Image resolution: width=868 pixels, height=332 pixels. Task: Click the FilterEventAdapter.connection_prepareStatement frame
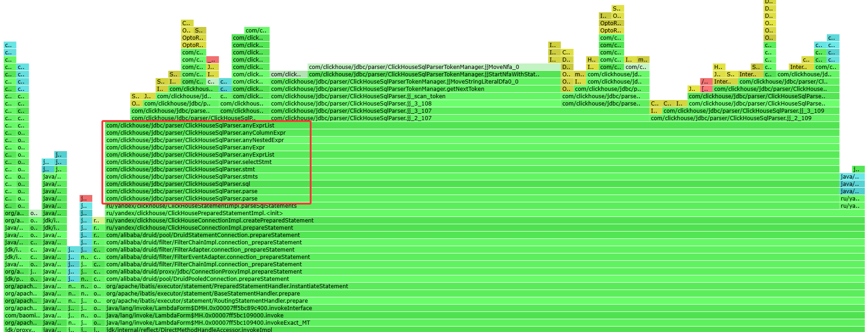coord(208,257)
